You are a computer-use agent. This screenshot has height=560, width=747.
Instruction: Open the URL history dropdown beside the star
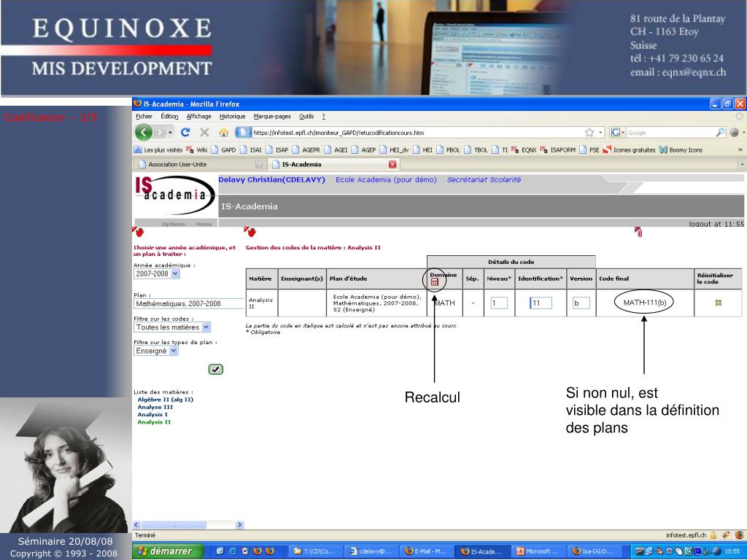point(600,133)
